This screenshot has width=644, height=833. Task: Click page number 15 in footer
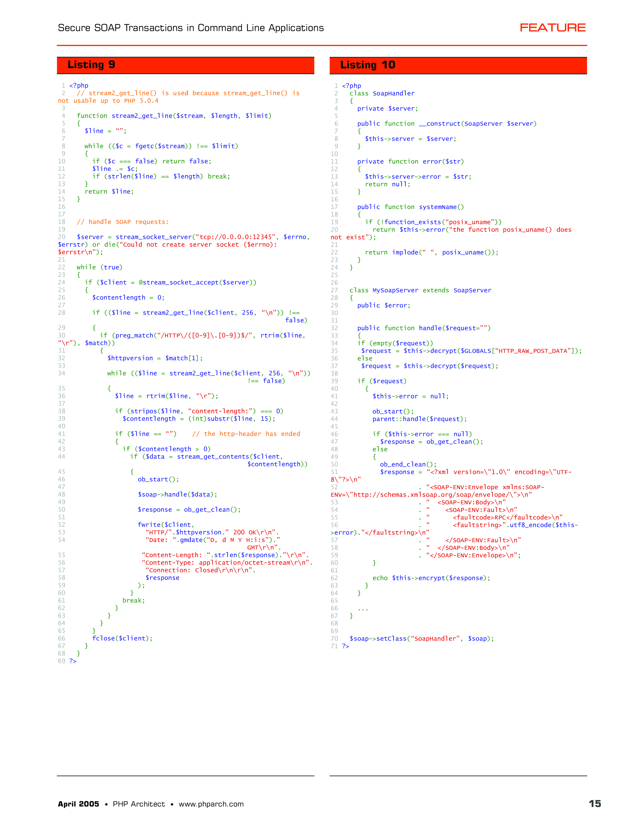(595, 804)
